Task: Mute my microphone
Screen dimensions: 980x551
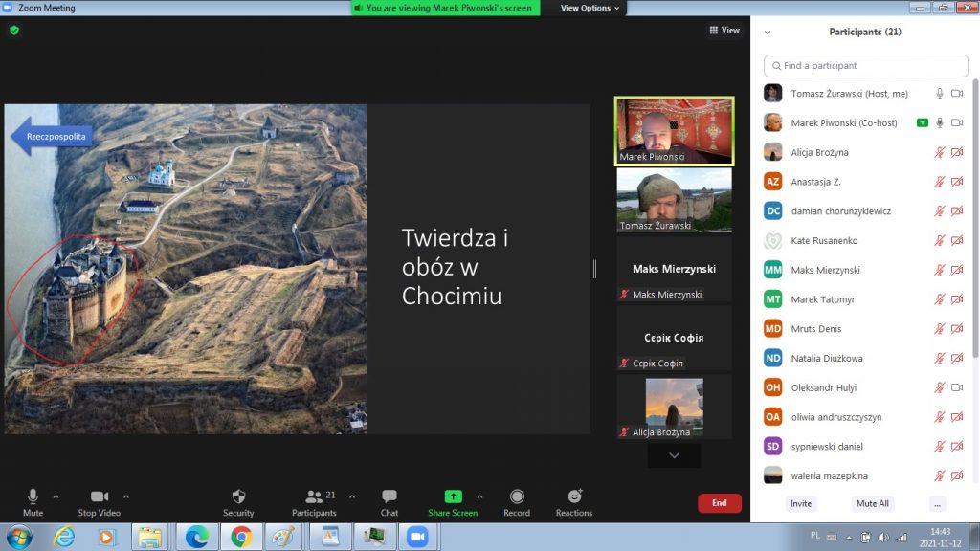Action: point(33,496)
